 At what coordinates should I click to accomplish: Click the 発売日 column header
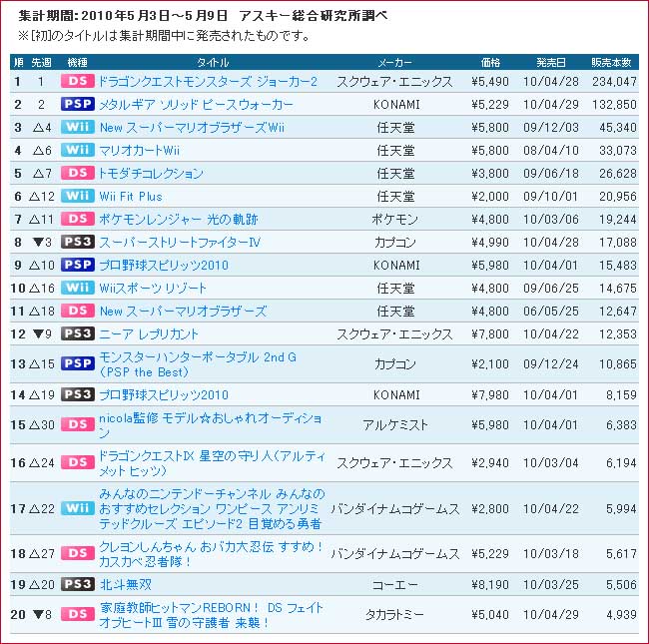click(551, 63)
